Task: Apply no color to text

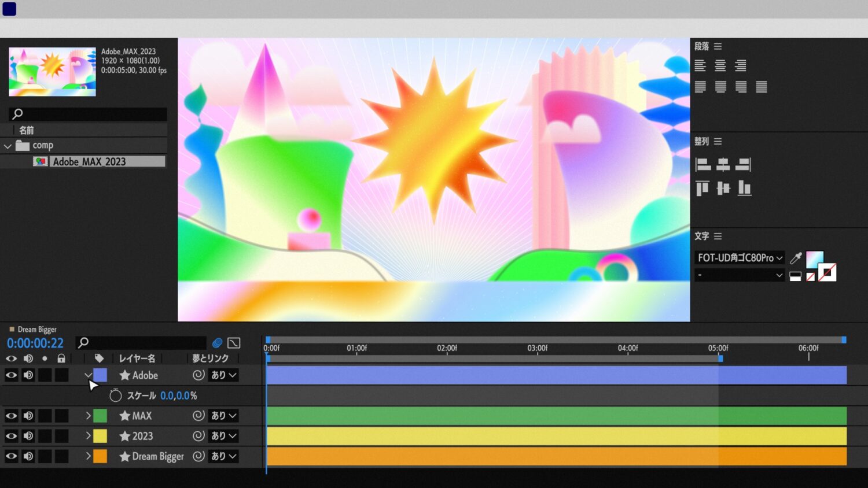Action: coord(811,277)
